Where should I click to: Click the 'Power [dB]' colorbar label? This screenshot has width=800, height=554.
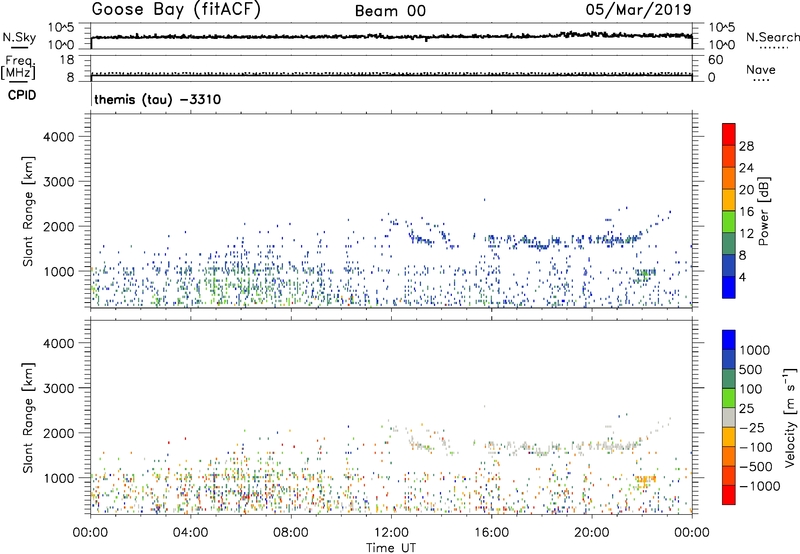point(764,211)
